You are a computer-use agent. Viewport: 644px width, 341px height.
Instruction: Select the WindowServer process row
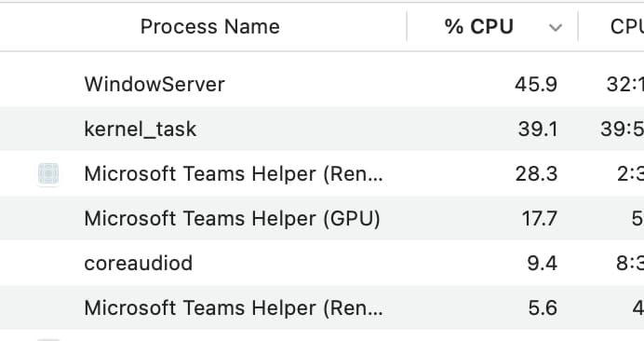pos(322,85)
